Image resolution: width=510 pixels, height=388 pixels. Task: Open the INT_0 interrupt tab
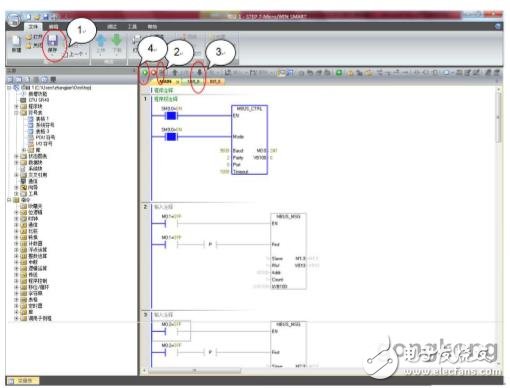pyautogui.click(x=215, y=81)
